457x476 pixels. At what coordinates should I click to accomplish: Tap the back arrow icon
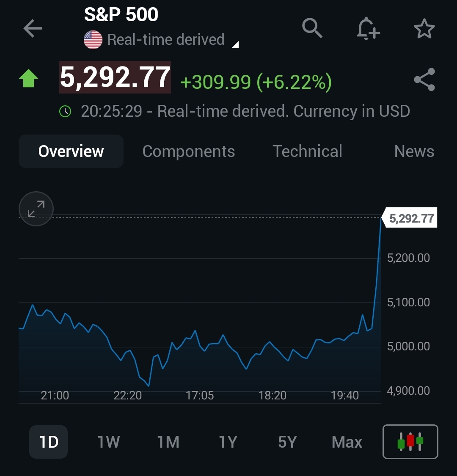point(33,29)
